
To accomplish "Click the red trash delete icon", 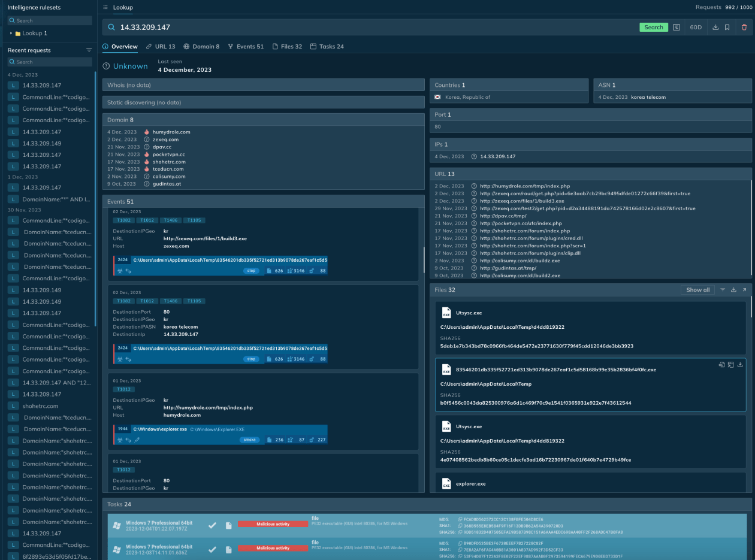I will point(744,28).
